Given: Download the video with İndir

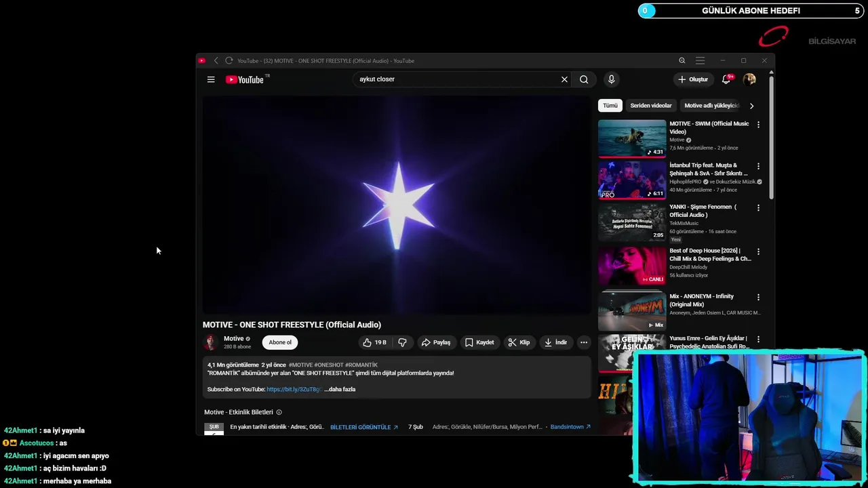Looking at the screenshot, I should pos(555,342).
